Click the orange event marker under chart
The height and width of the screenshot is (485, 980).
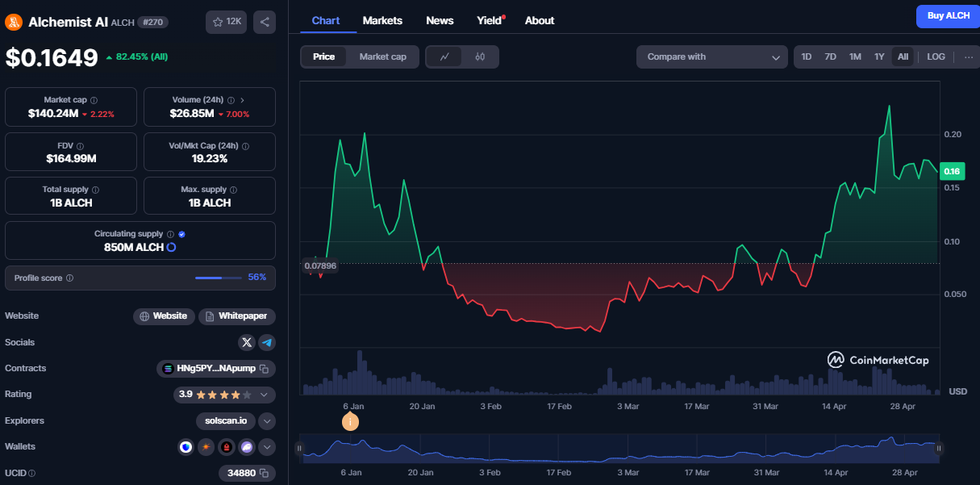coord(350,421)
